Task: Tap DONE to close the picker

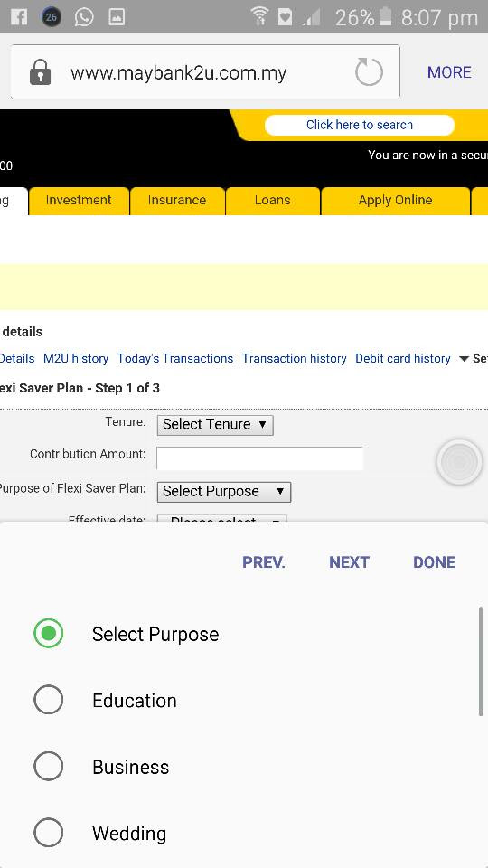Action: [x=435, y=562]
